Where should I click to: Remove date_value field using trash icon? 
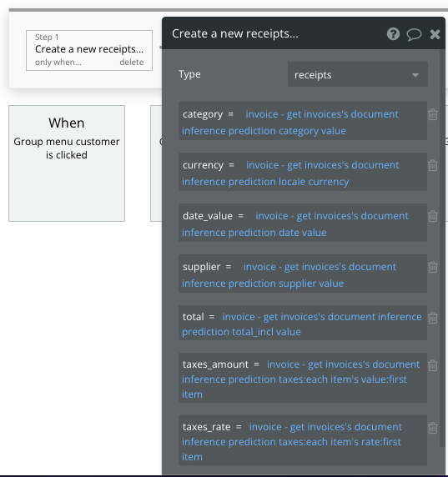click(433, 216)
